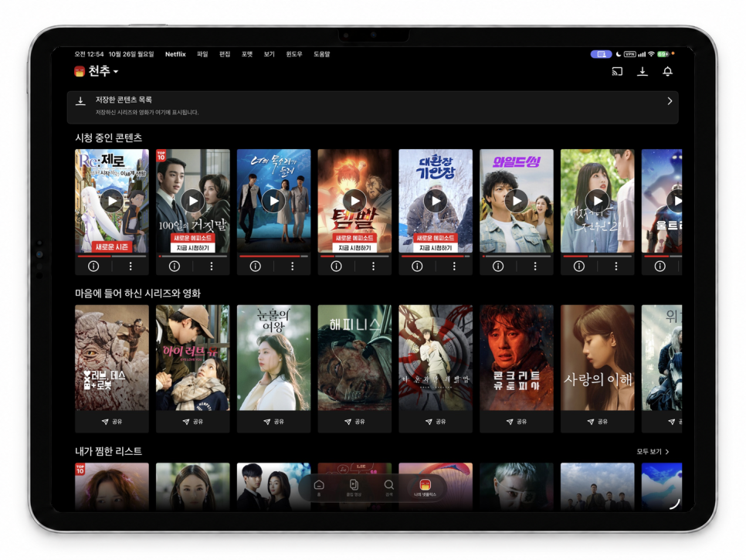Open the 눈물의 여왕 poster
746x560 pixels.
[273, 358]
